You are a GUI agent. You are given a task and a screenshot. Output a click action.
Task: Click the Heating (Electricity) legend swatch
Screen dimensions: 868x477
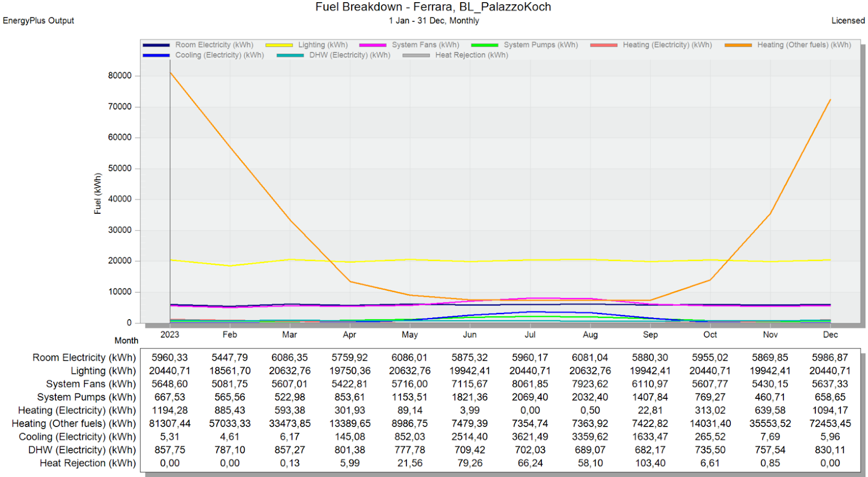click(x=604, y=45)
